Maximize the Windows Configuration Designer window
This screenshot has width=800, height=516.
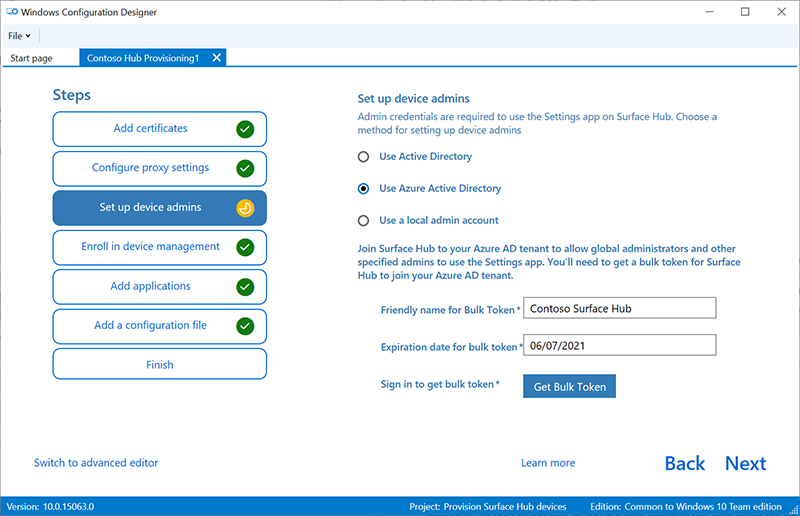pos(745,12)
